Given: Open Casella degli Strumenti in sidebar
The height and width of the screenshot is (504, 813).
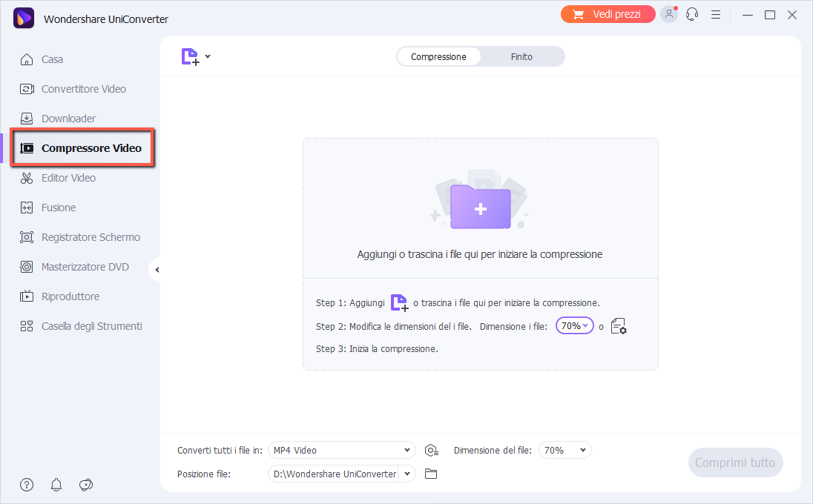Looking at the screenshot, I should tap(91, 326).
